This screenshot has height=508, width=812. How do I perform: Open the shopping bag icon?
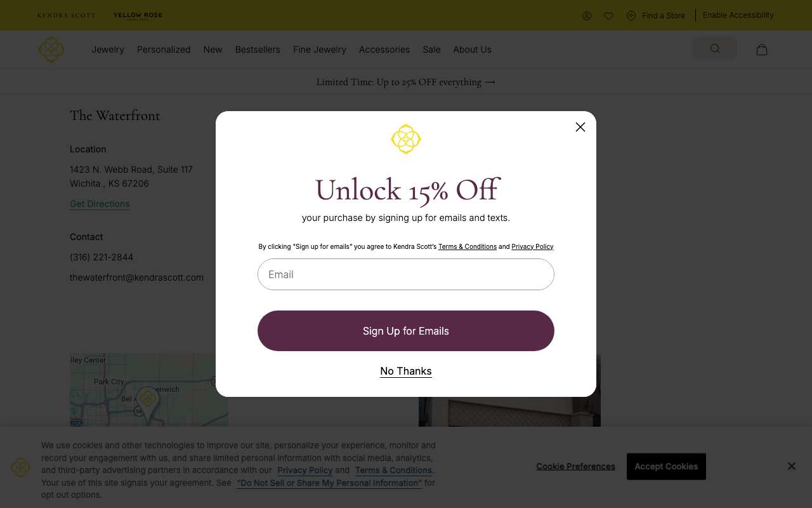coord(762,50)
